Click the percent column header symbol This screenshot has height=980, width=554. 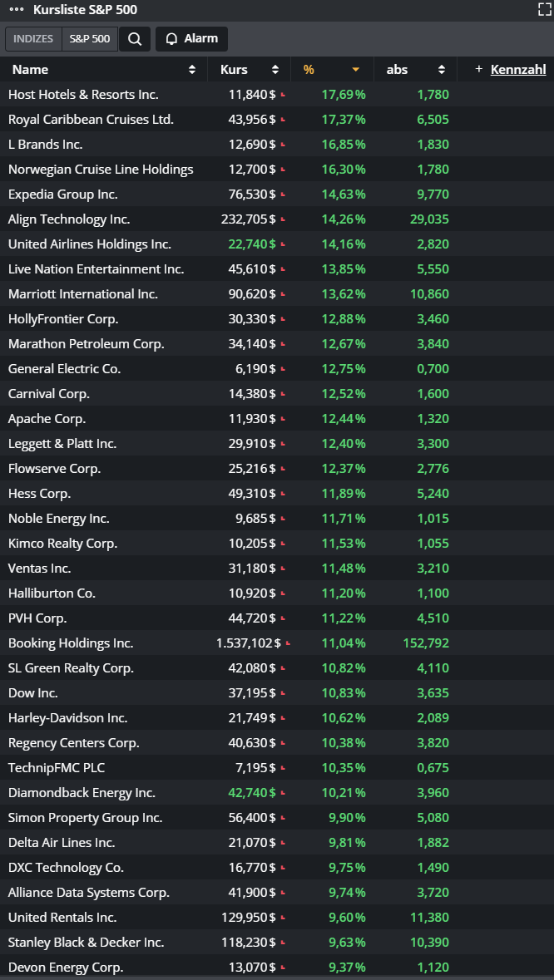click(309, 70)
